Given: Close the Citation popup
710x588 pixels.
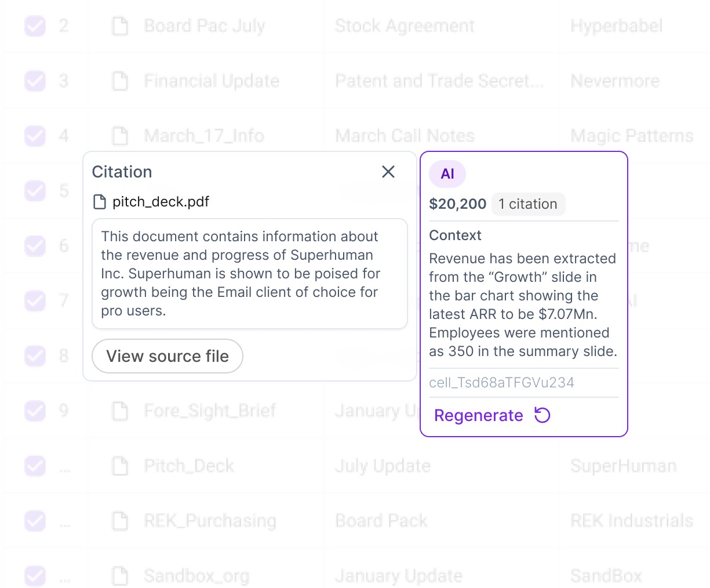Looking at the screenshot, I should 388,172.
